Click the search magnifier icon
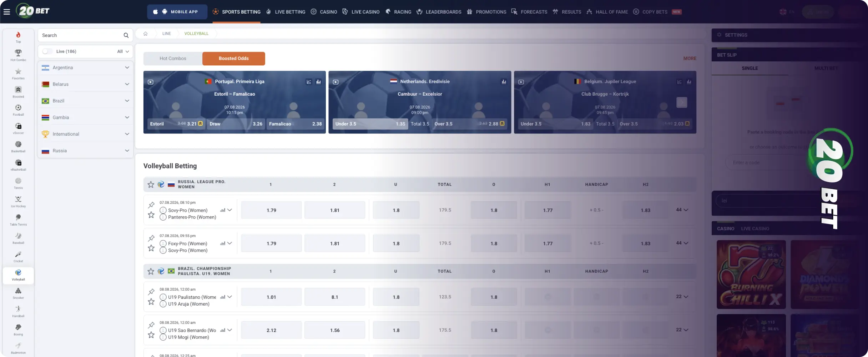This screenshot has width=868, height=357. (x=126, y=35)
